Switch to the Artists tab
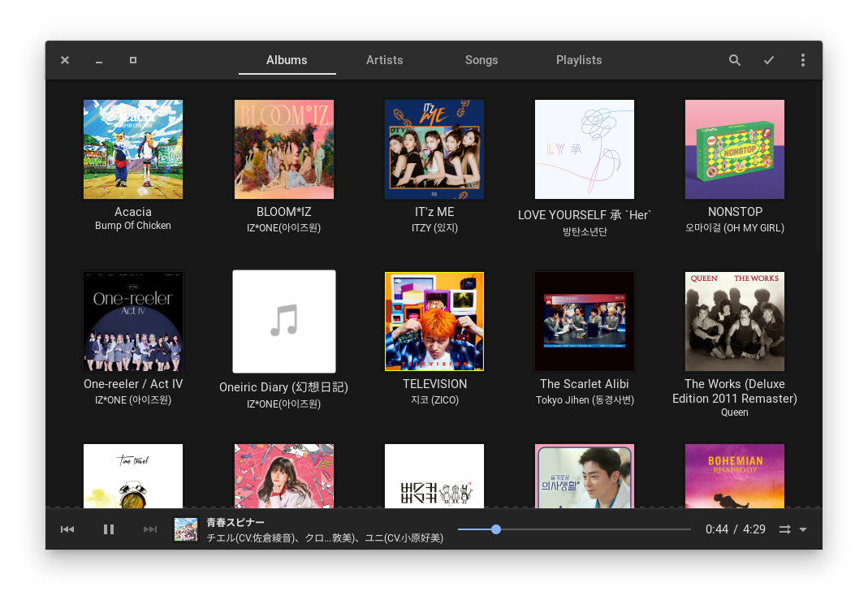Image resolution: width=868 pixels, height=600 pixels. pyautogui.click(x=384, y=60)
